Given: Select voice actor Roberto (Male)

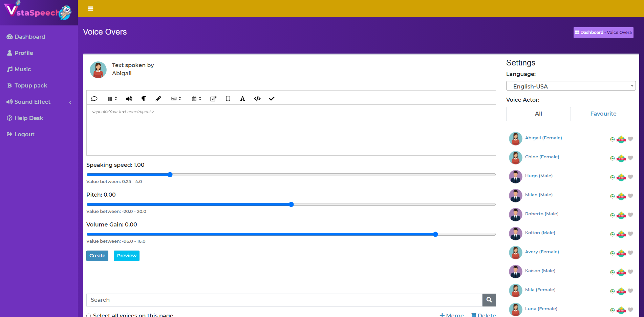Looking at the screenshot, I should [542, 214].
